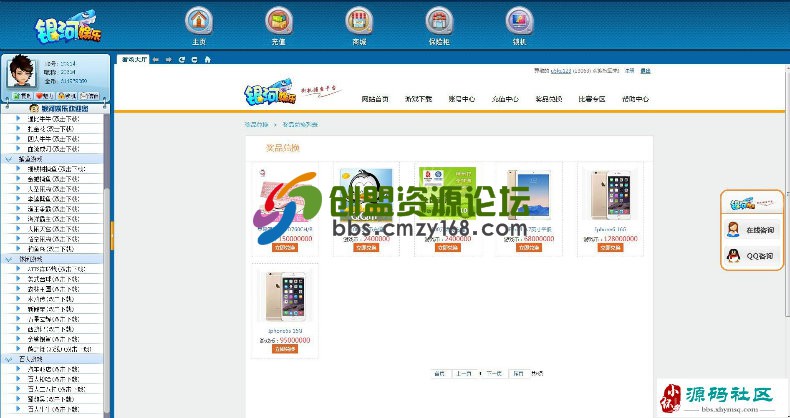Image resolution: width=790 pixels, height=418 pixels.
Task: Click the 奖品兑换 breadcrumb link
Action: [x=257, y=124]
